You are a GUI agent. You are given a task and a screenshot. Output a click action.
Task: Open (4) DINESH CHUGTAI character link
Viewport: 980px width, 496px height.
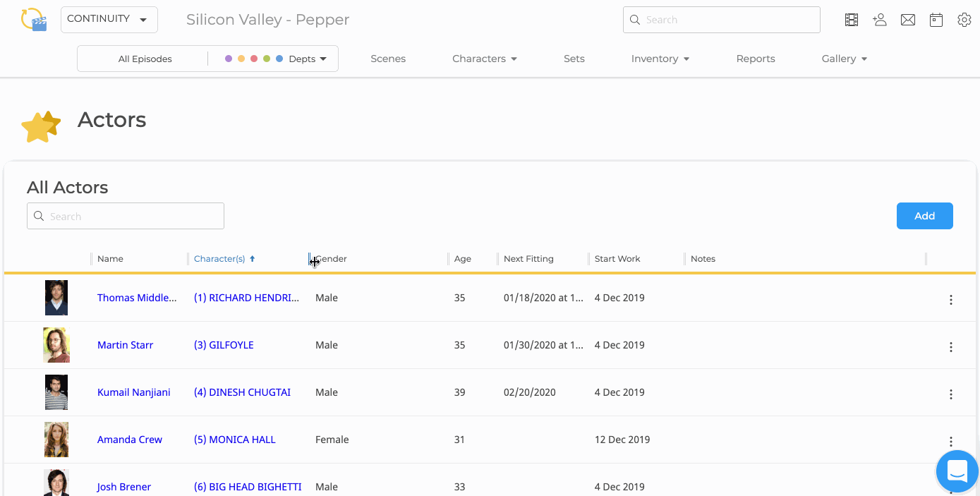pos(242,392)
